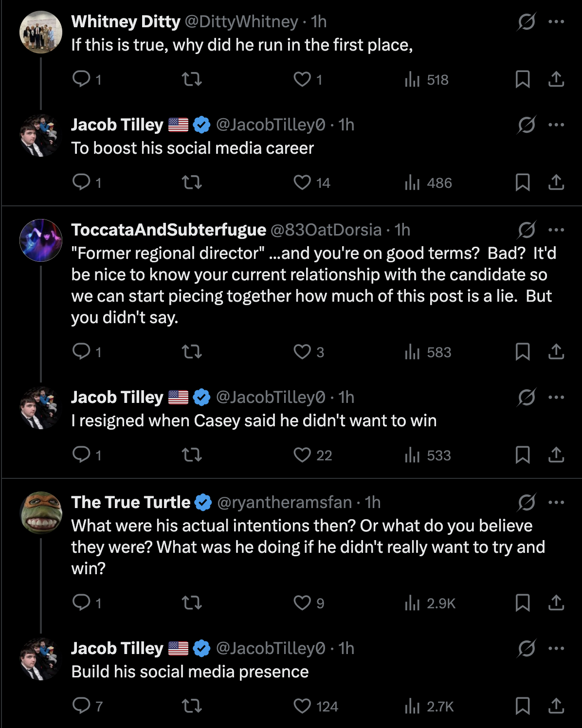Open more options menu on ToccataAndSubterfugue's tweet
Screen dimensions: 582x728
click(556, 230)
